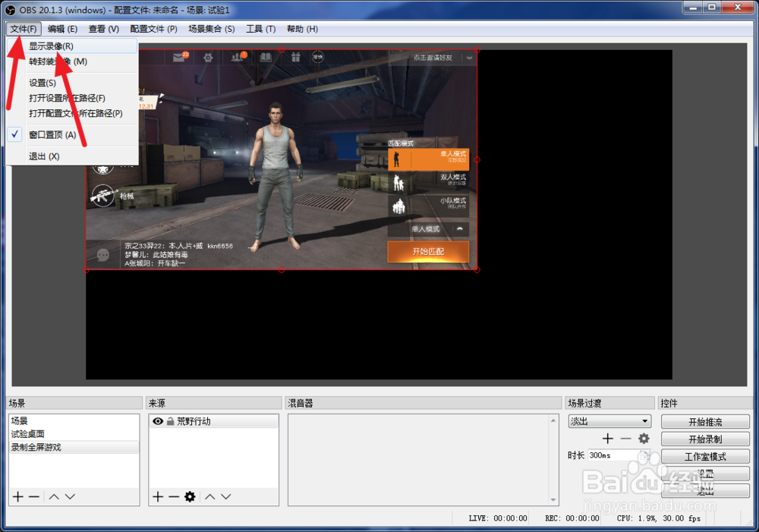Image resolution: width=759 pixels, height=532 pixels.
Task: Click the 退出 button in controls panel
Action: pos(705,491)
